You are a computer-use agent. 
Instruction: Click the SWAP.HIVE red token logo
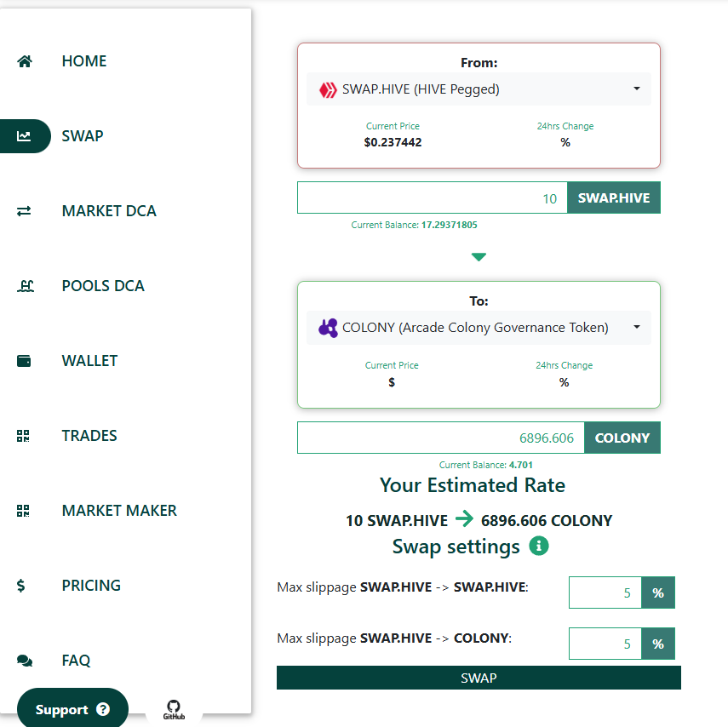(328, 89)
